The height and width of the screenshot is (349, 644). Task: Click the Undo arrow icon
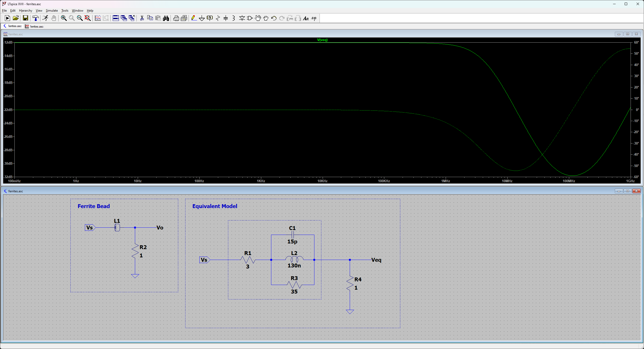274,18
